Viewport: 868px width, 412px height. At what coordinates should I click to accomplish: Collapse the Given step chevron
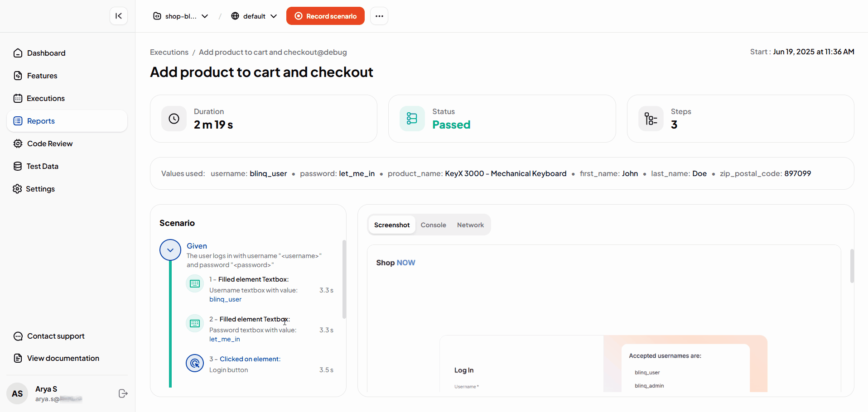click(170, 250)
